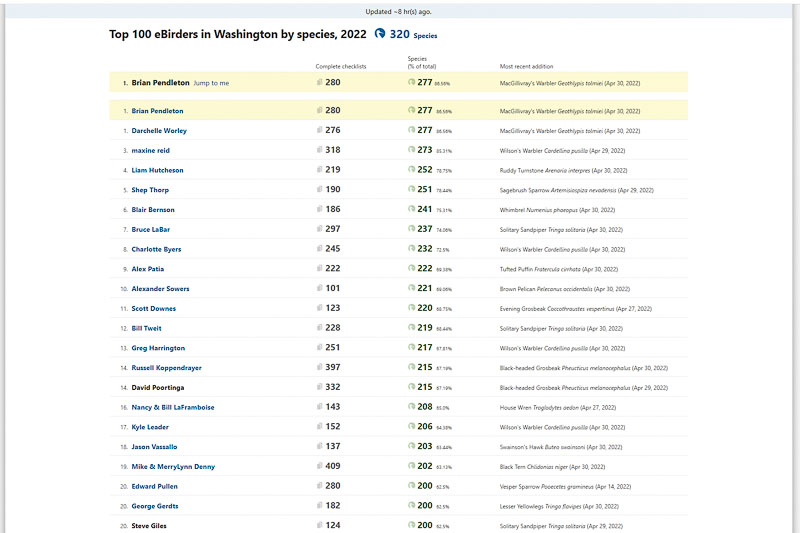Click the checklist icon in Scott Downes' row
Screen dimensions: 800x533
point(319,308)
